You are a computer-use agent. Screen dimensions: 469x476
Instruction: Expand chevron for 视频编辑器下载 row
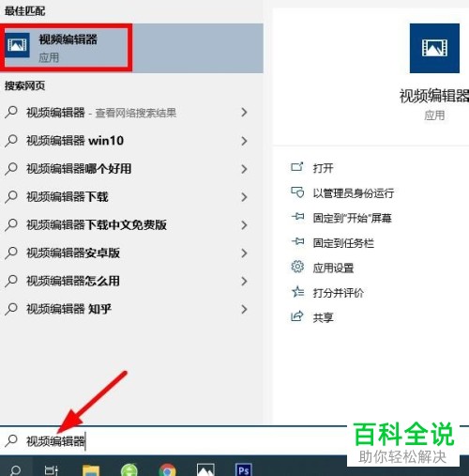(244, 197)
